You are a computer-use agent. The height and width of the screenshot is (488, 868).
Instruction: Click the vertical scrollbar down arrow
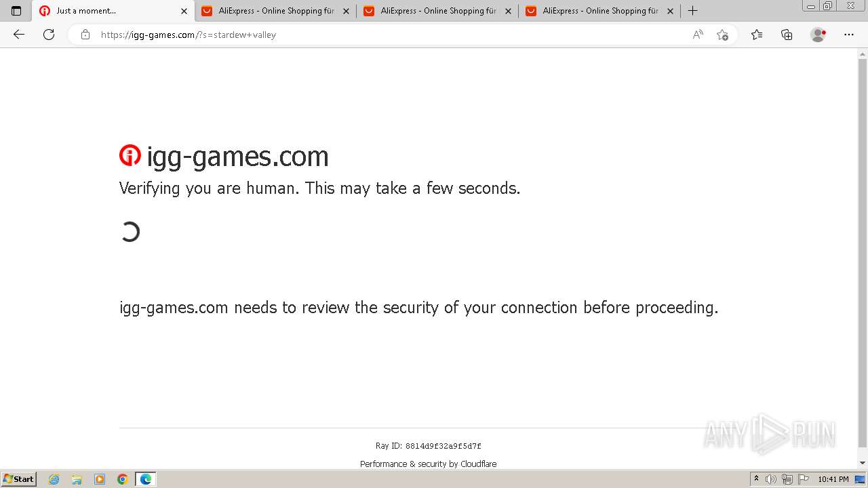pyautogui.click(x=863, y=463)
